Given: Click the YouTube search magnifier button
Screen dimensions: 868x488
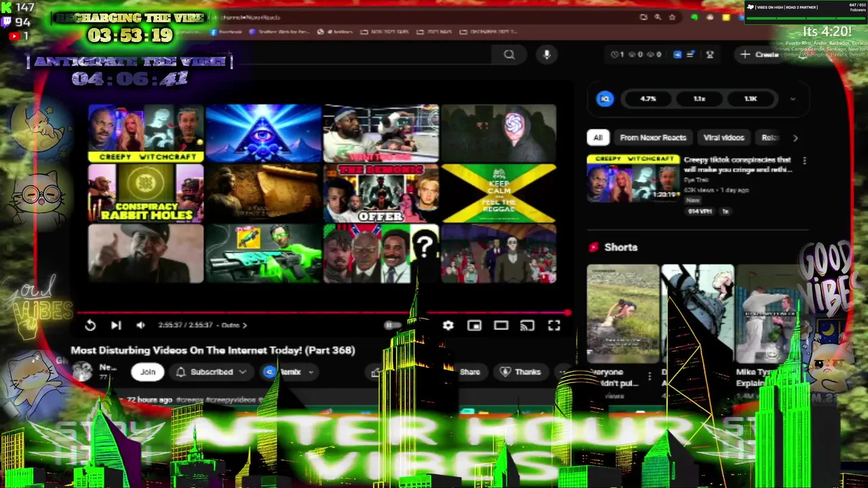Looking at the screenshot, I should [x=509, y=55].
